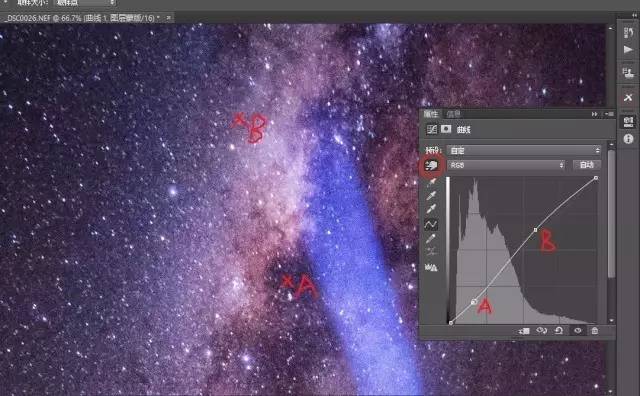The height and width of the screenshot is (396, 640).
Task: Toggle Curves layer visibility eye icon
Action: (x=578, y=331)
